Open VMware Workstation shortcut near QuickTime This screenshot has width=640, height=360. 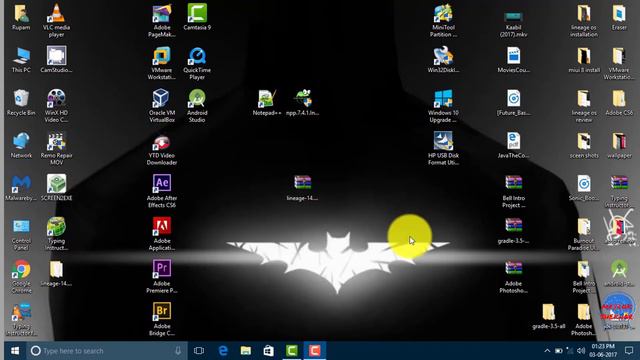click(162, 63)
